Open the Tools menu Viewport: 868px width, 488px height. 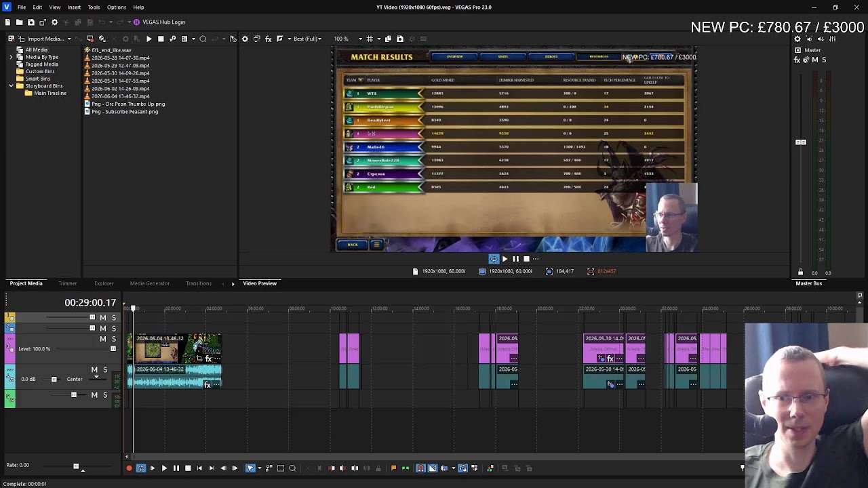[x=94, y=7]
